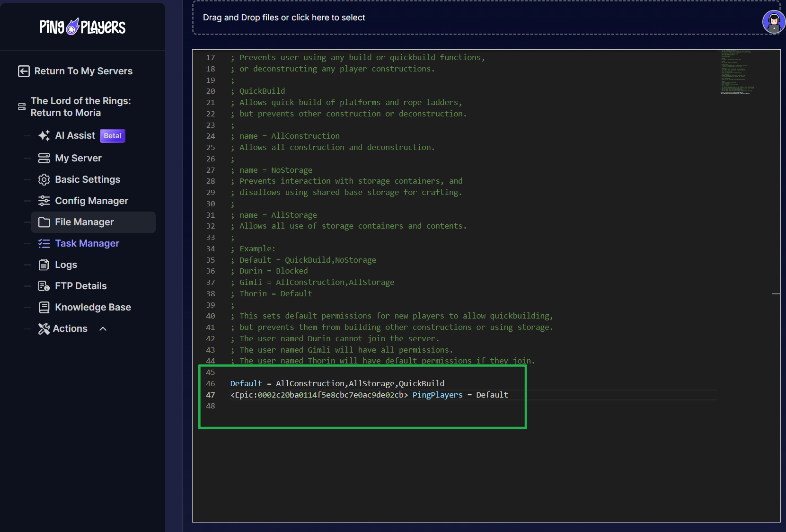Click the Config Manager sliders icon

point(44,201)
